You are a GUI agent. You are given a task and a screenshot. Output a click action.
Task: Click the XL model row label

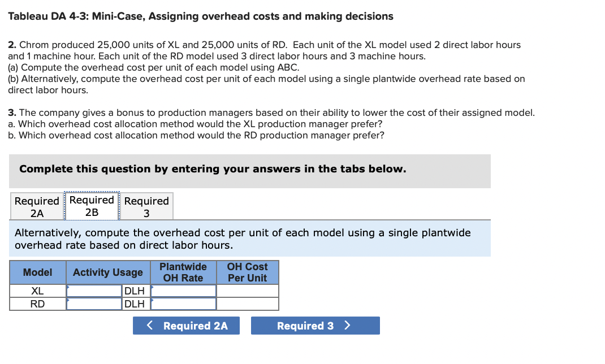[37, 291]
